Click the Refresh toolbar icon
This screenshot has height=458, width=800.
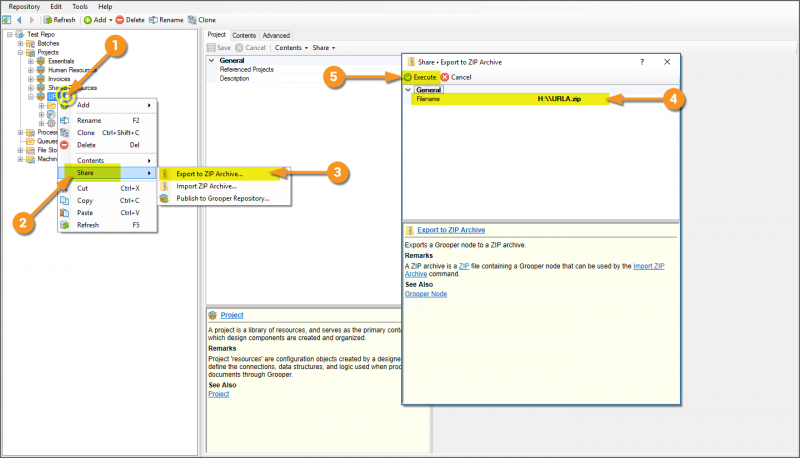tap(47, 19)
